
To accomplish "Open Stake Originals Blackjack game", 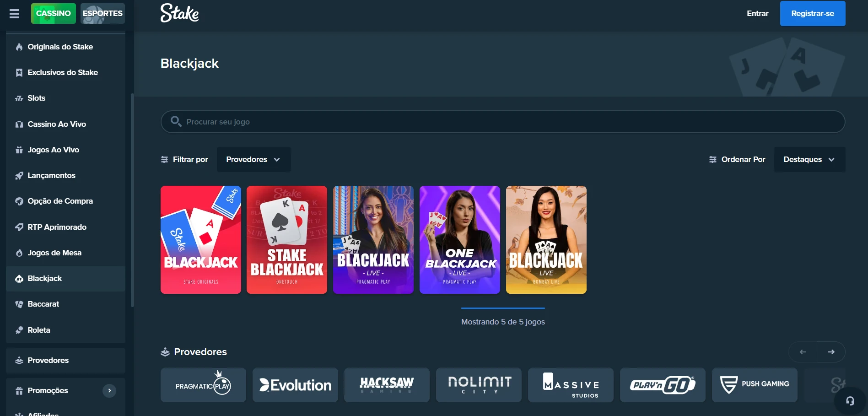I will pos(200,240).
